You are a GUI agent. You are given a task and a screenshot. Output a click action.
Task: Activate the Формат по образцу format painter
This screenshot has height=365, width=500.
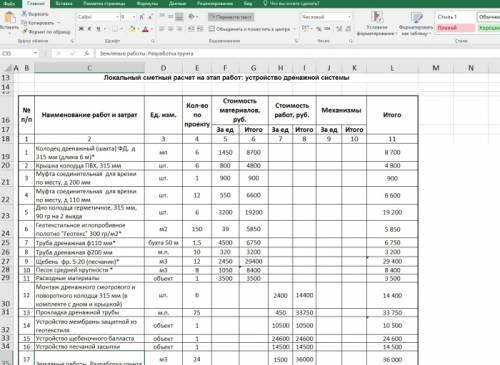coord(46,32)
